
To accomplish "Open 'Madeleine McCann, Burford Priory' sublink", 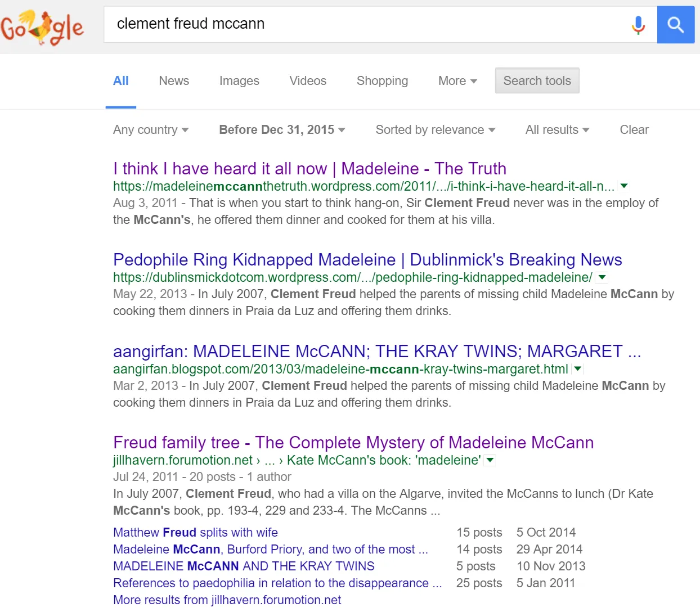I will pos(271,549).
